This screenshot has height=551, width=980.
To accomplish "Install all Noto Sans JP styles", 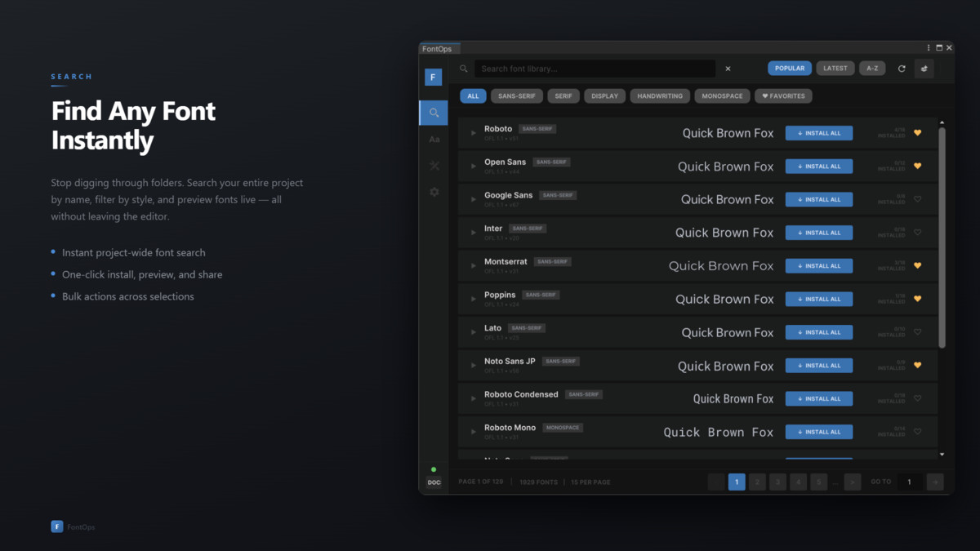I will [819, 366].
